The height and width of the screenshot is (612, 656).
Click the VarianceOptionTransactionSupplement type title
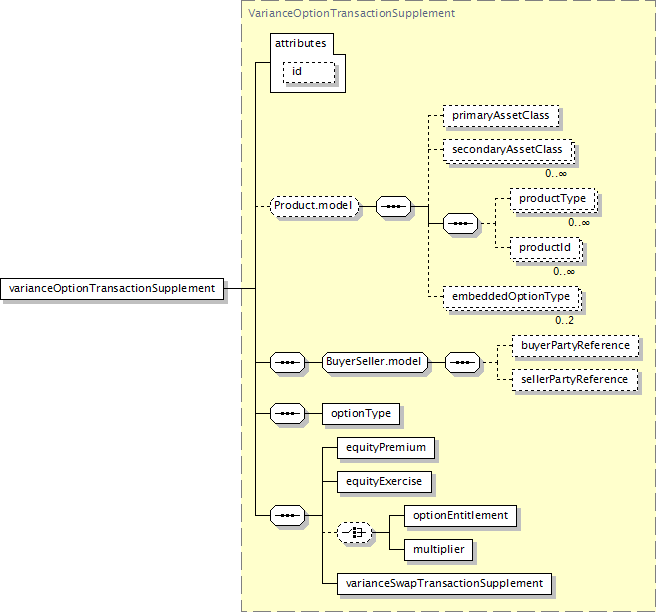(351, 13)
